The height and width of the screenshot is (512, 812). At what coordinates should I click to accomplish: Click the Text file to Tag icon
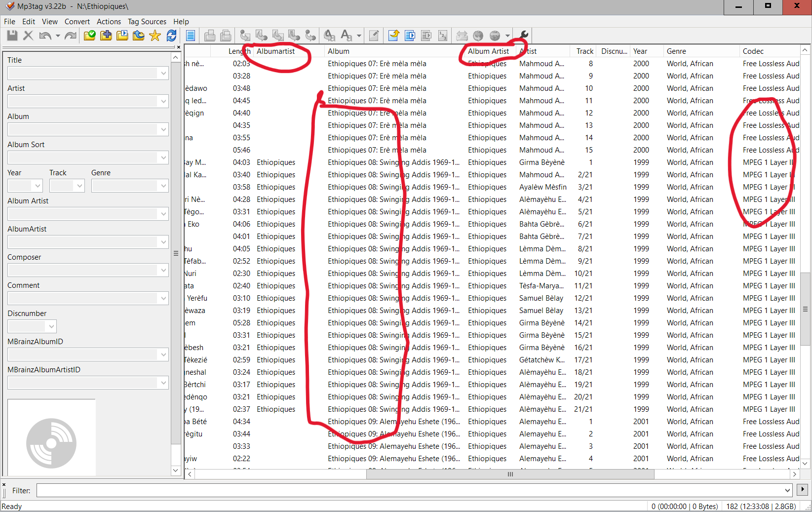coord(294,36)
